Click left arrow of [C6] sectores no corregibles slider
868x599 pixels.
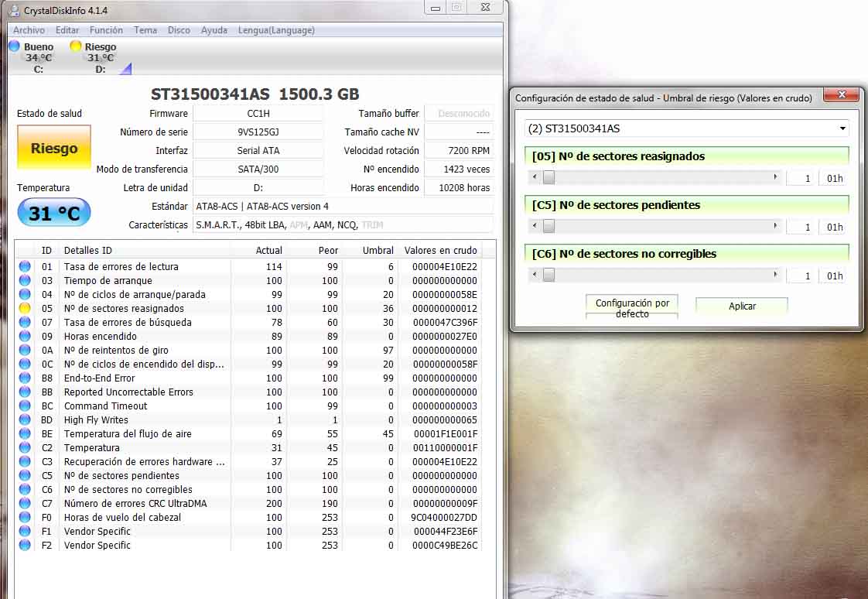tap(535, 275)
